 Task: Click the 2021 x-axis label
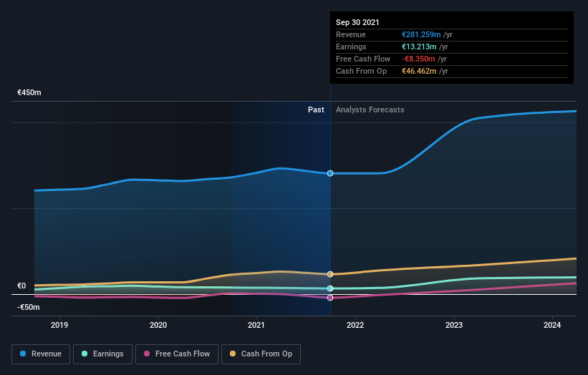(x=256, y=325)
